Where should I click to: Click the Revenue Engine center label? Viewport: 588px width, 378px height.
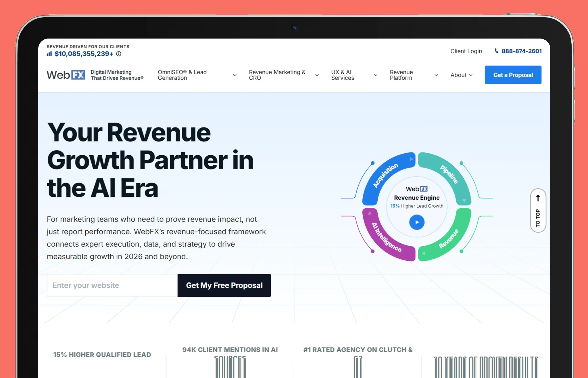[417, 198]
